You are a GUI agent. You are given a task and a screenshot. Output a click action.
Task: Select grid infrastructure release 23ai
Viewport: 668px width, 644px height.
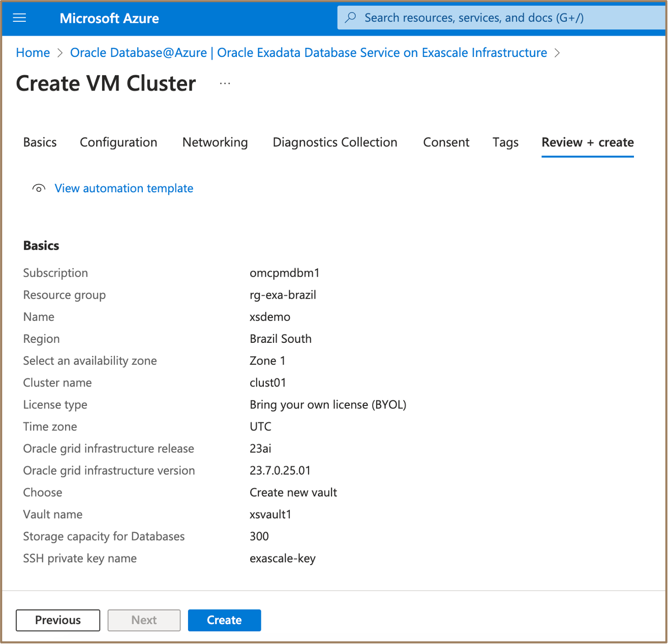260,449
